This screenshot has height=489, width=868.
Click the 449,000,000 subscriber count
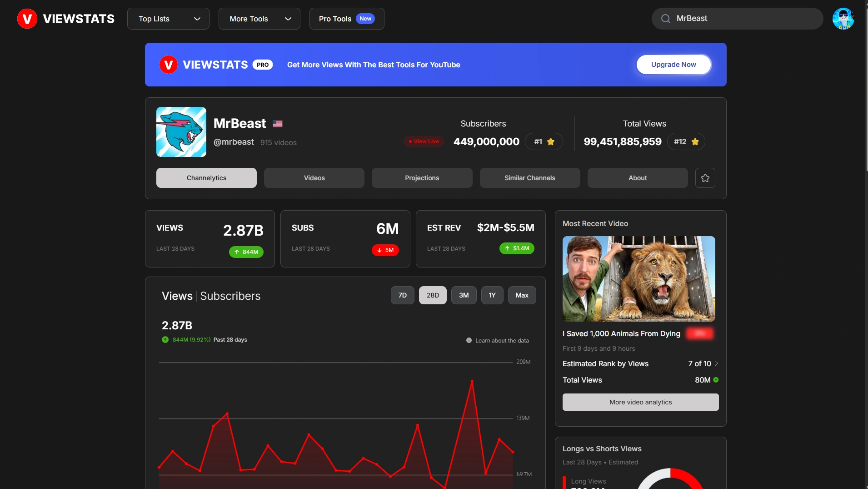[486, 141]
